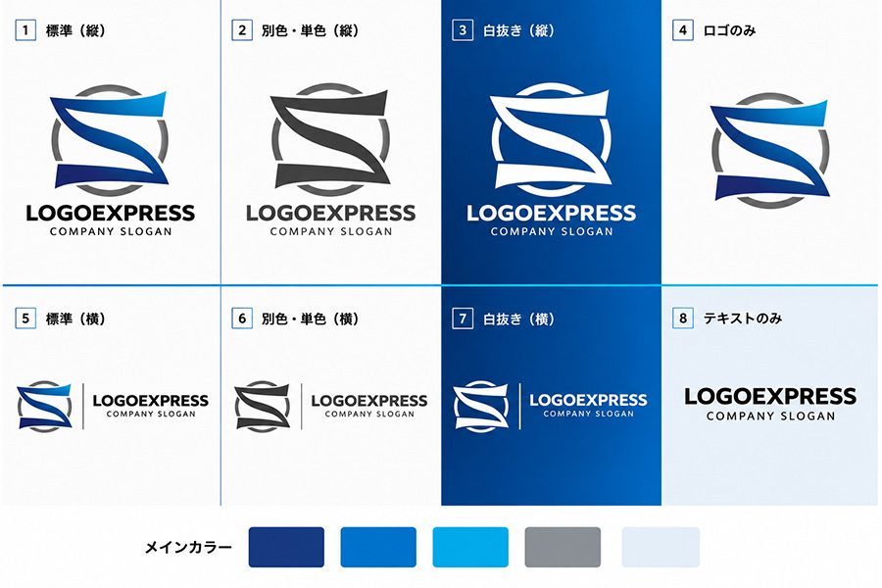Click the number 3 box on the blue panel
The height and width of the screenshot is (588, 882).
tap(463, 30)
